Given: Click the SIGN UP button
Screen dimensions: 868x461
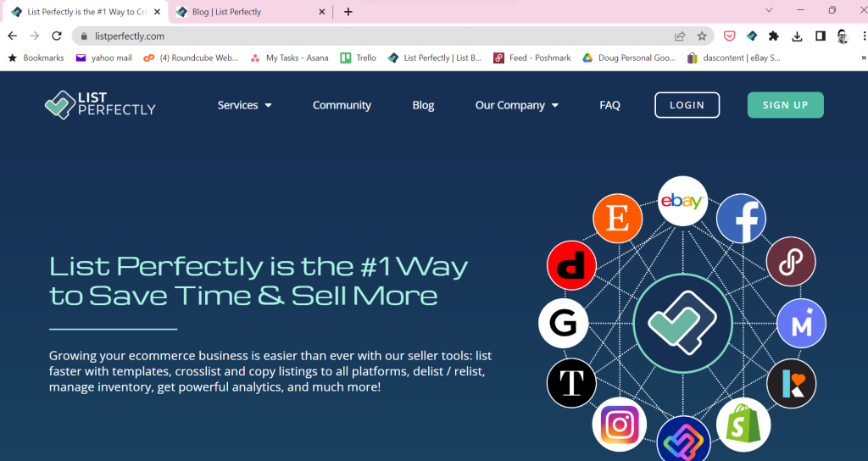Looking at the screenshot, I should 786,105.
